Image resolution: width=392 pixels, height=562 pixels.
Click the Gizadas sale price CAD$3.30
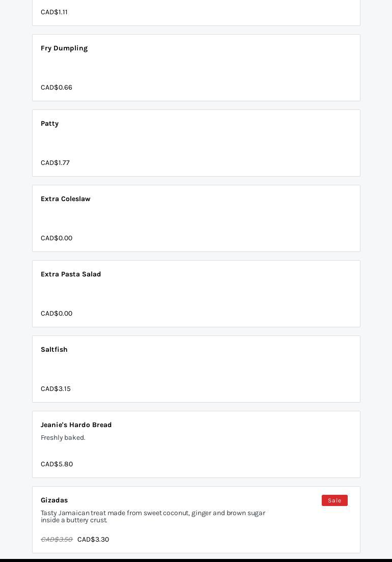tap(93, 540)
